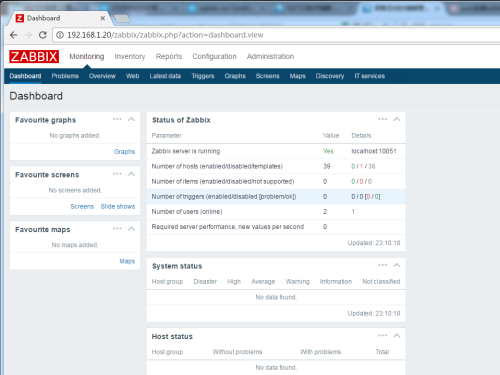The height and width of the screenshot is (375, 500).
Task: Click the 'Number of users (online)' row
Action: [x=276, y=212]
